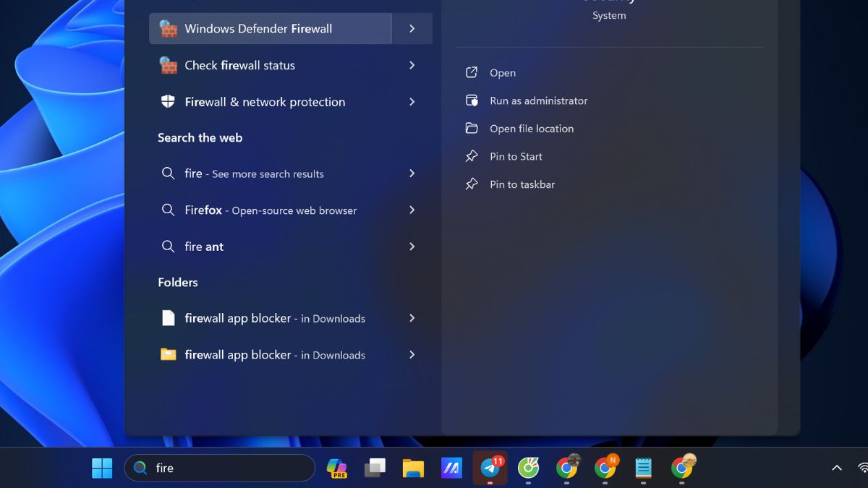Screen dimensions: 868x488
Task: Open the green Coc Coc browser icon
Action: point(529,468)
